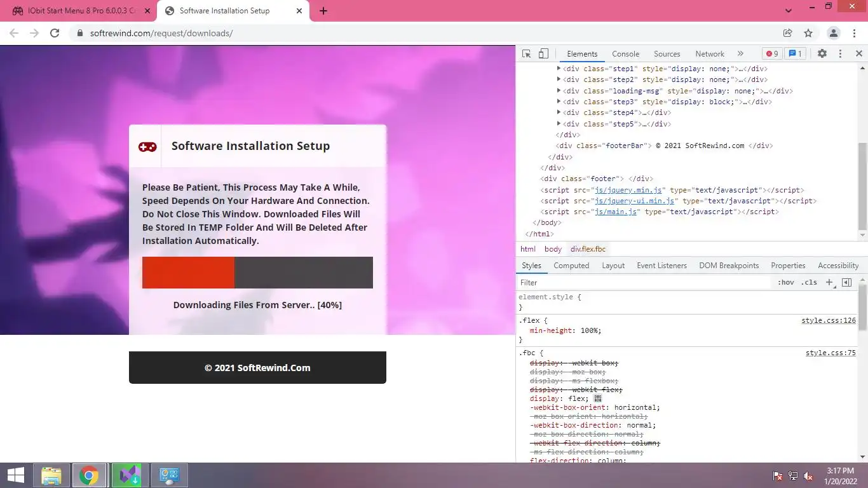This screenshot has width=868, height=488.
Task: Add a new style rule with plus icon
Action: (x=829, y=282)
